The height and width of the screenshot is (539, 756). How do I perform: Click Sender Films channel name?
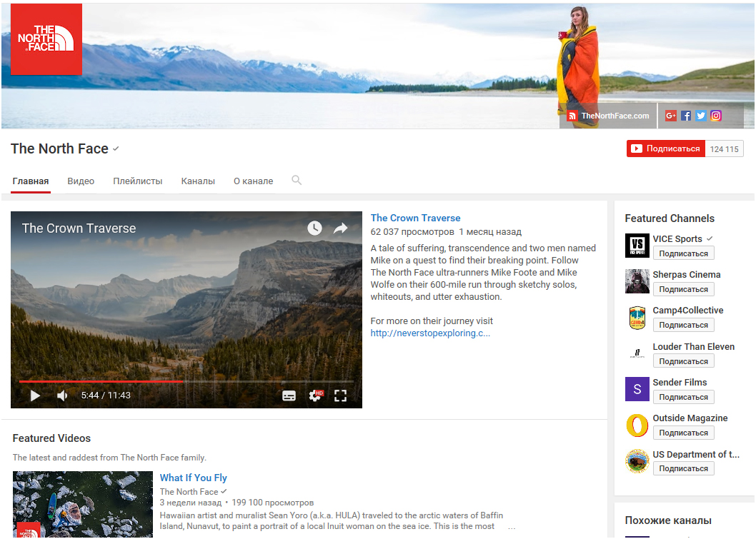680,382
